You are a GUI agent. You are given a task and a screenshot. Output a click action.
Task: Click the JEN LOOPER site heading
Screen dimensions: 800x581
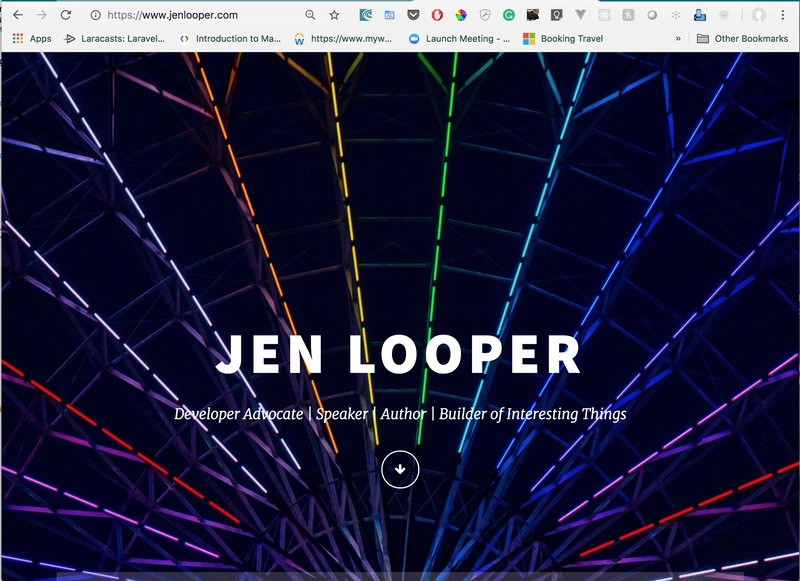pos(398,354)
